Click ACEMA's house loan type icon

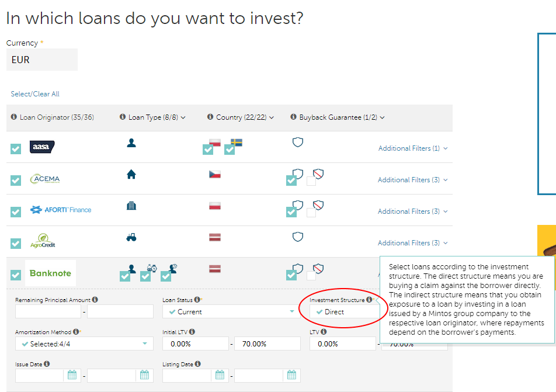coord(131,174)
